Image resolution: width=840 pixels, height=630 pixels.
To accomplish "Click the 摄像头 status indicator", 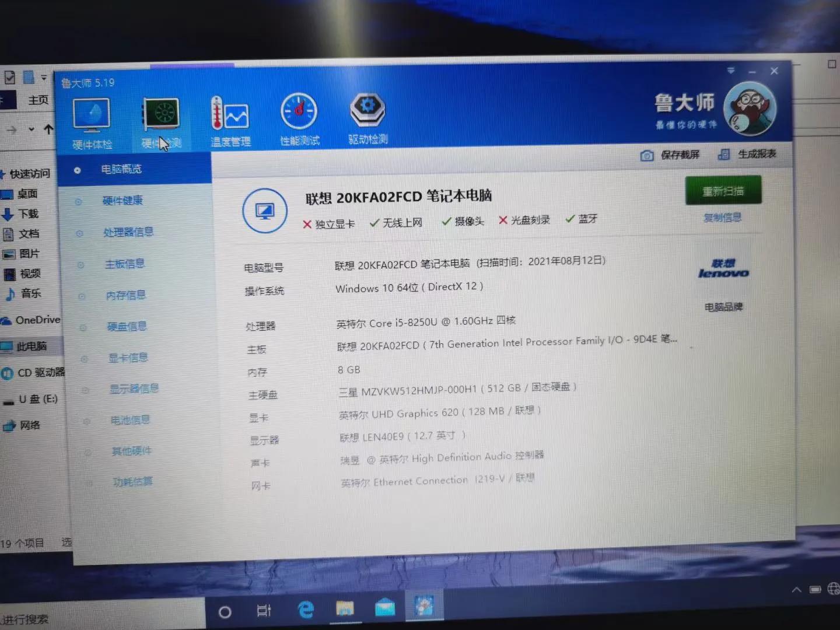I will [463, 221].
